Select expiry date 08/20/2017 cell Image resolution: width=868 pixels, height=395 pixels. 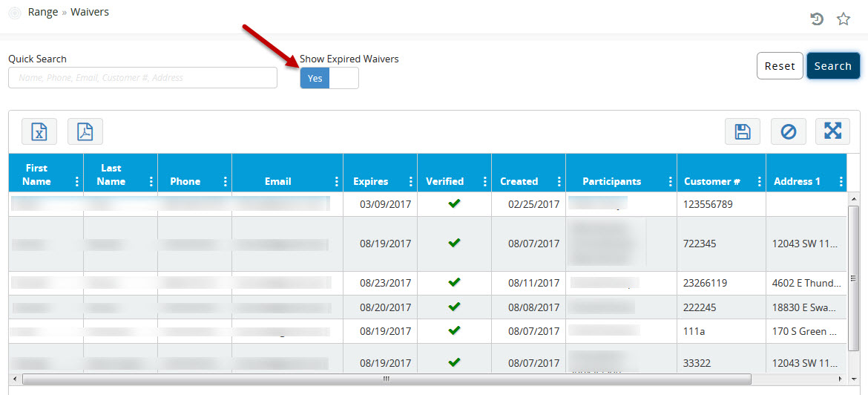[x=381, y=307]
